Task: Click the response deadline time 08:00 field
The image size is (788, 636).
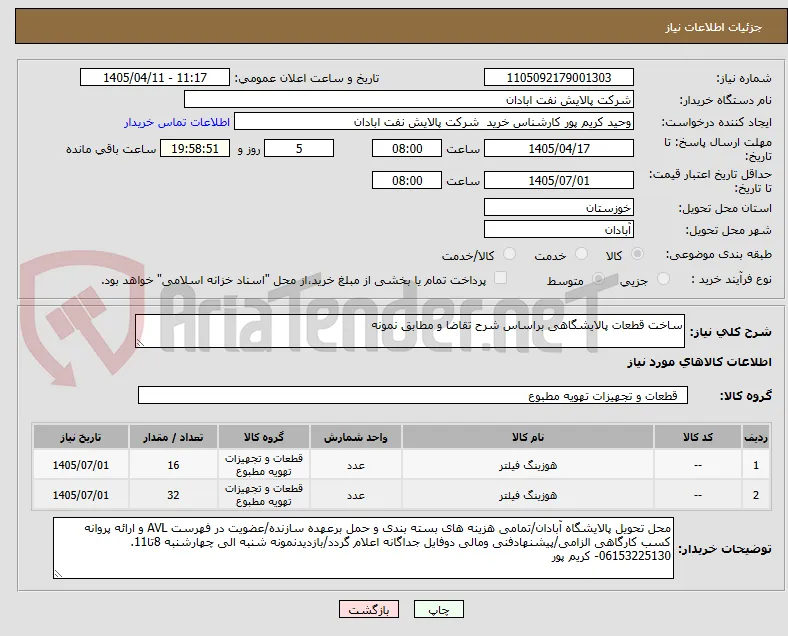Action: tap(407, 148)
